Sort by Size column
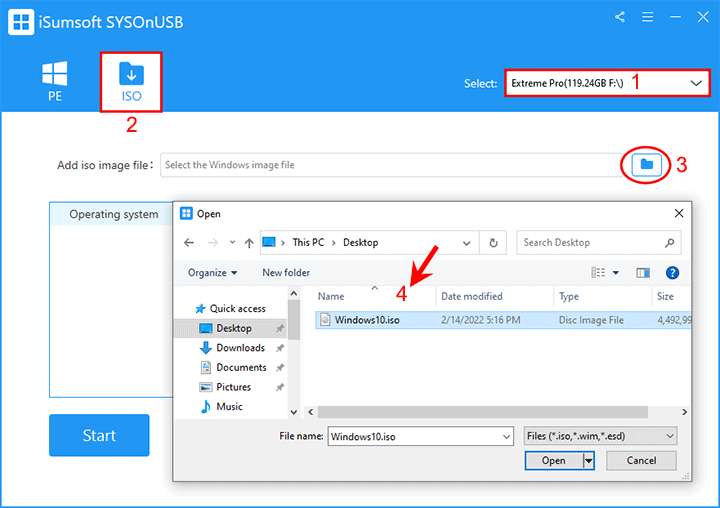Viewport: 720px width, 508px height. [665, 297]
